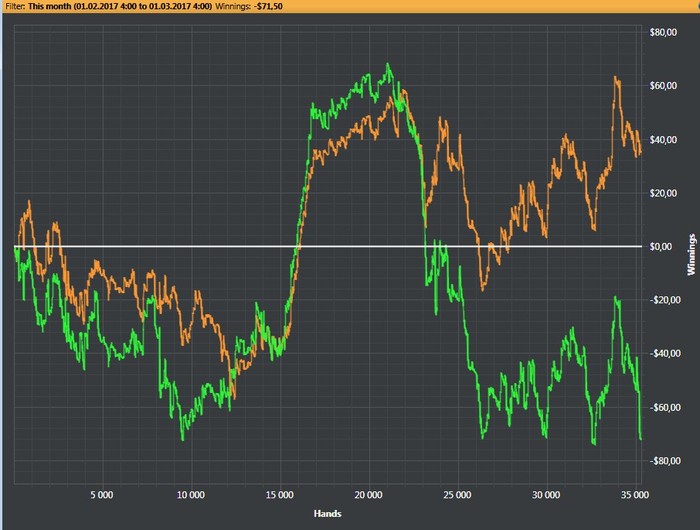Select the 15 000 hands x-axis label
Image resolution: width=700 pixels, height=530 pixels.
coord(279,495)
